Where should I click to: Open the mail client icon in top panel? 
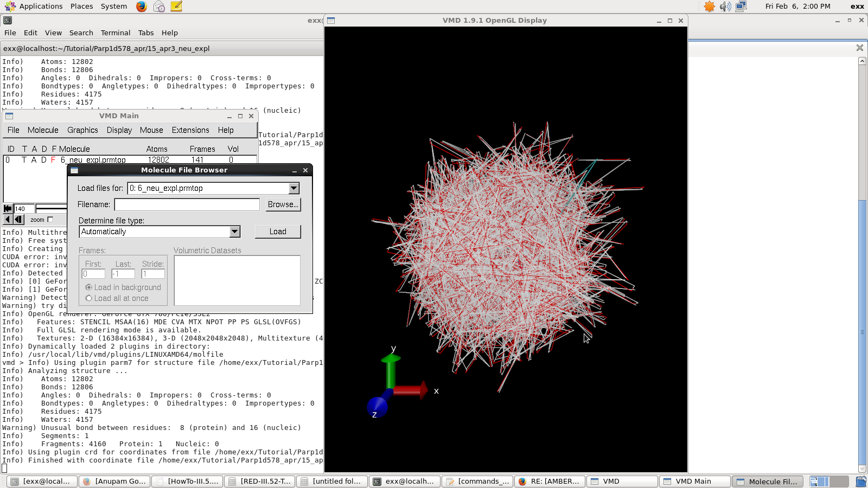[159, 7]
